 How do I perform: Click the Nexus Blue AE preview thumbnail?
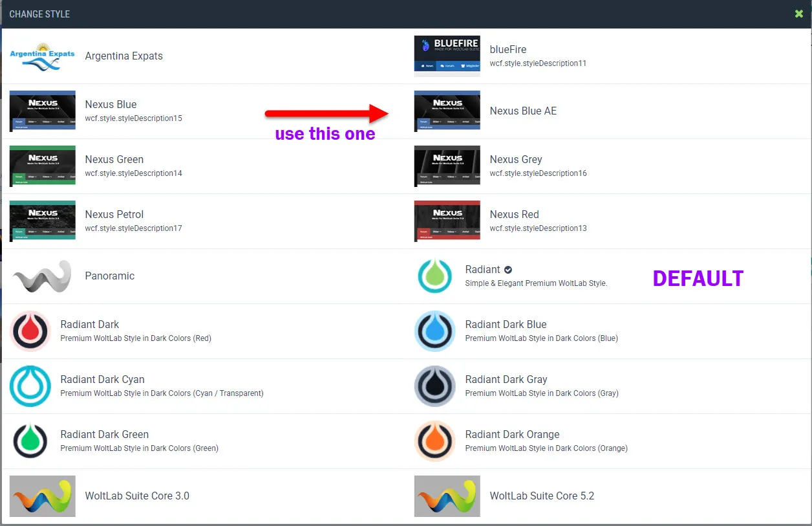tap(447, 111)
